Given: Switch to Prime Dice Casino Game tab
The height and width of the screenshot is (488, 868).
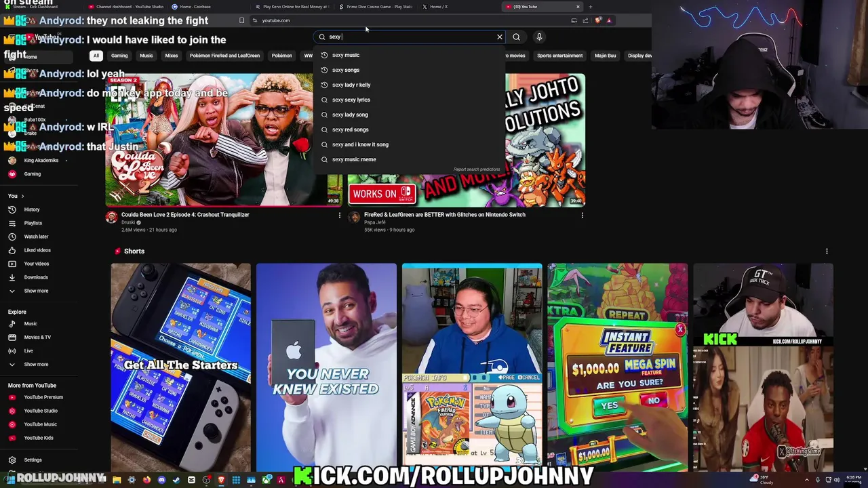Looking at the screenshot, I should (378, 7).
